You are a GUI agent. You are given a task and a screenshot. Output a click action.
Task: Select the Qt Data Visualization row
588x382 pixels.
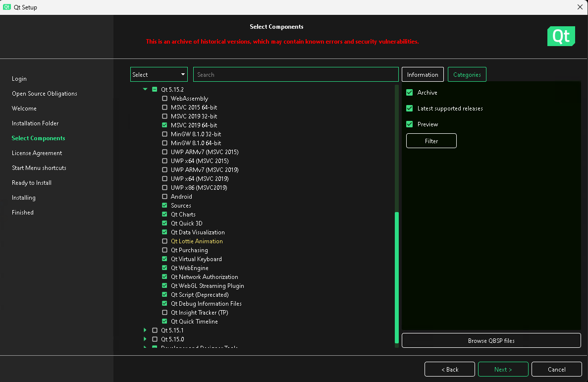point(198,232)
